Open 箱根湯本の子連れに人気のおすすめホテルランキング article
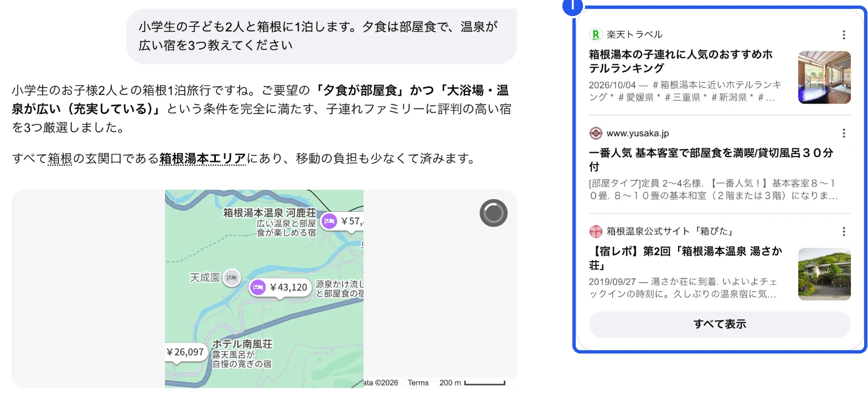Viewport: 868px width, 395px height. click(x=681, y=61)
